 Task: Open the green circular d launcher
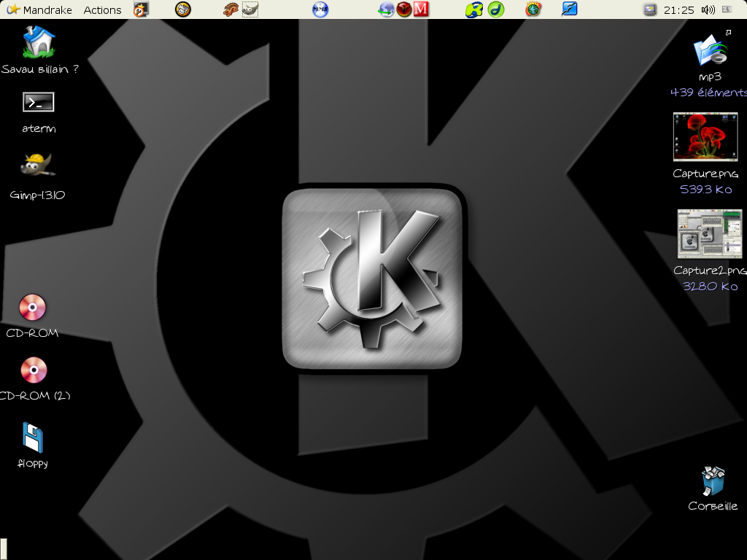496,9
